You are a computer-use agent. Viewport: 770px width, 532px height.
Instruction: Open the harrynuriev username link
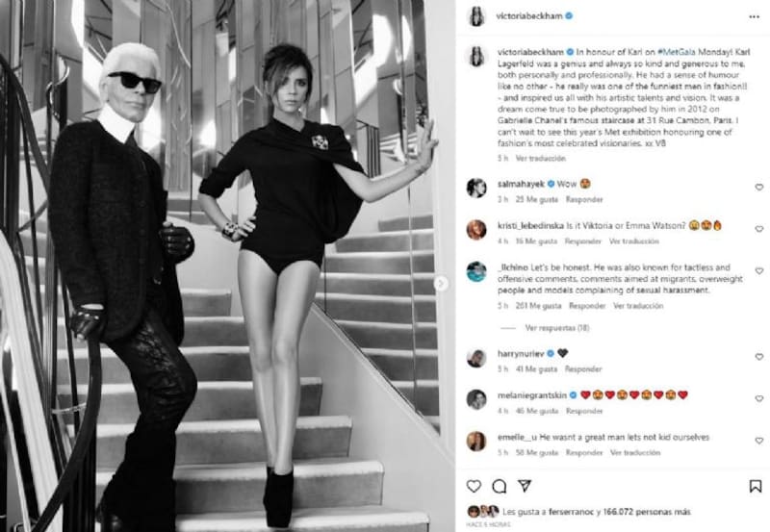[x=521, y=353]
